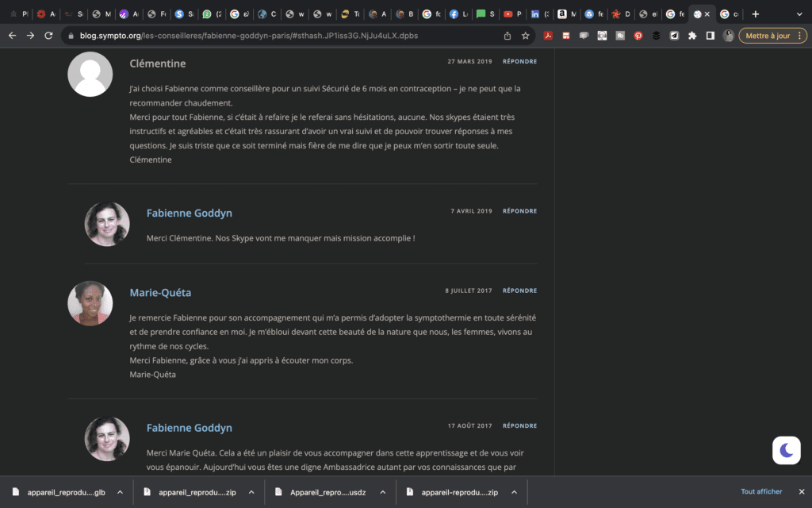This screenshot has width=812, height=508.
Task: Reload the current page
Action: pyautogui.click(x=48, y=36)
